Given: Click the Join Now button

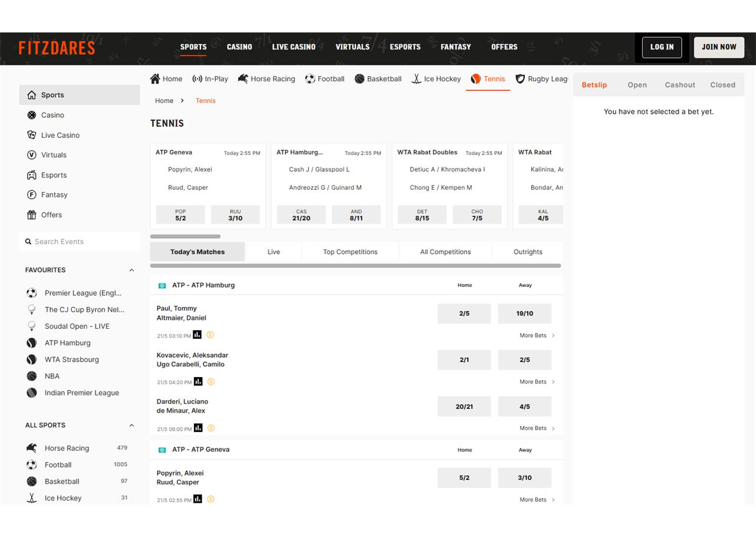Looking at the screenshot, I should (719, 47).
